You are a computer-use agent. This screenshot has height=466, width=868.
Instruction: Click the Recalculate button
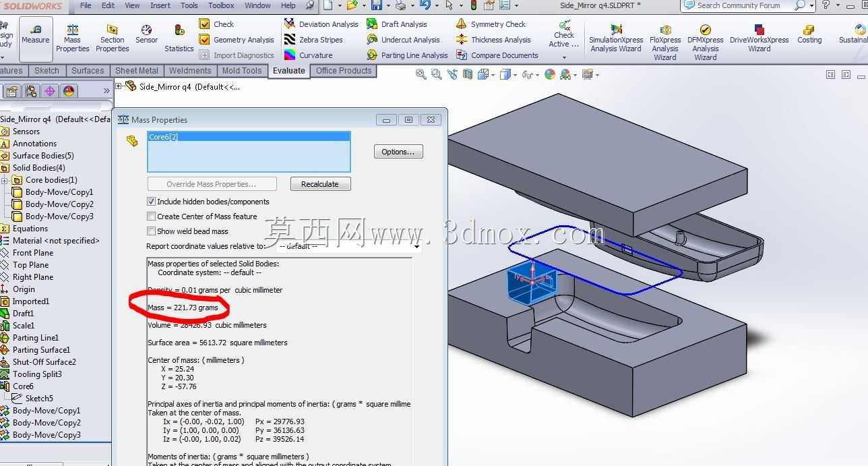(320, 184)
